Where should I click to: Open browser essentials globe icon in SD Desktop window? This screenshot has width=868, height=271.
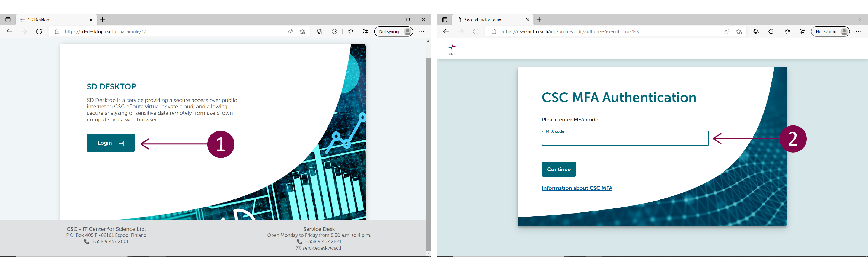tap(320, 31)
